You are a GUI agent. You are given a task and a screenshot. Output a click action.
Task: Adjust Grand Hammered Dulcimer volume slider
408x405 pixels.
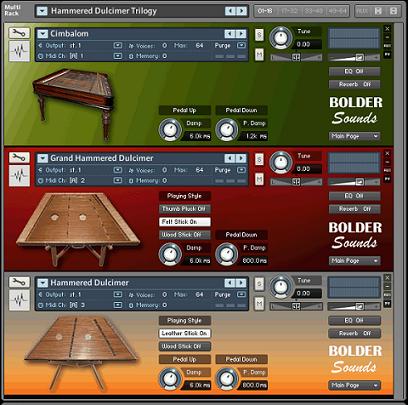coord(354,182)
